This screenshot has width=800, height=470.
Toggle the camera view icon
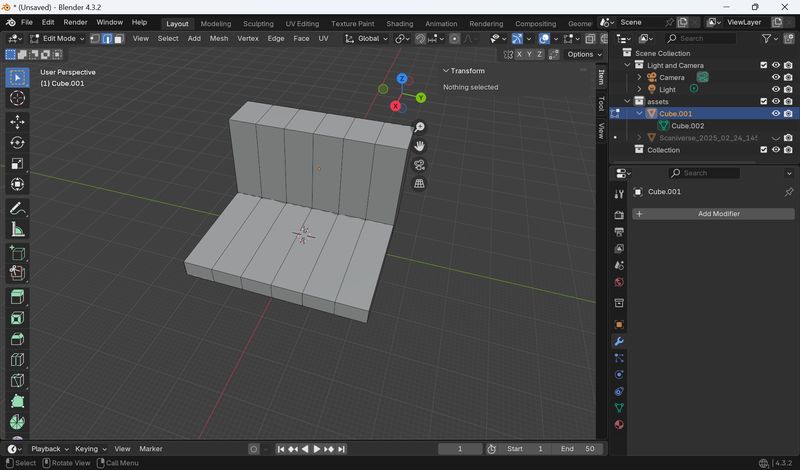pos(419,165)
